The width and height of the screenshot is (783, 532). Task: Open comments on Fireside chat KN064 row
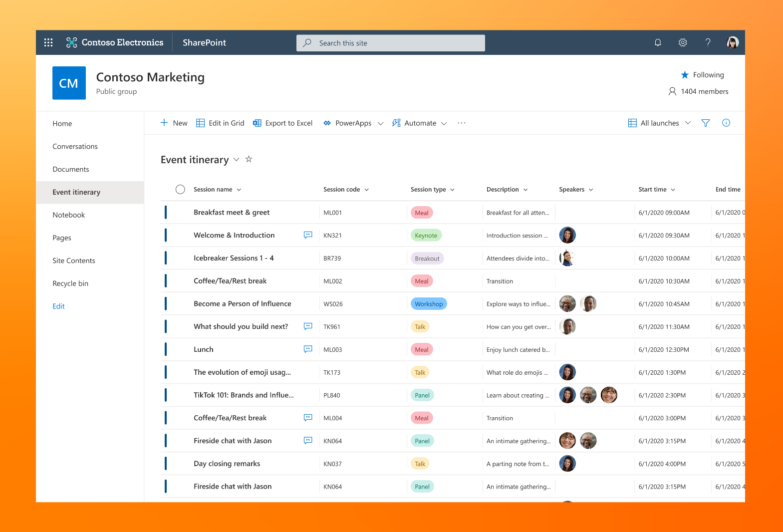click(x=308, y=441)
